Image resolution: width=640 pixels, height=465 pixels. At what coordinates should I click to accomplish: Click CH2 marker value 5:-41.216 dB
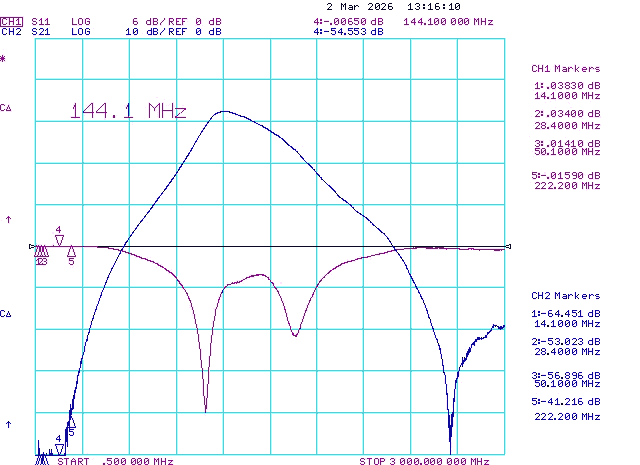(x=566, y=402)
